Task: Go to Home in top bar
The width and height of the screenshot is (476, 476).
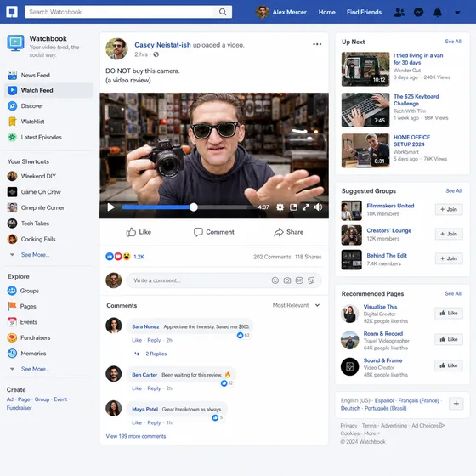Action: click(326, 12)
